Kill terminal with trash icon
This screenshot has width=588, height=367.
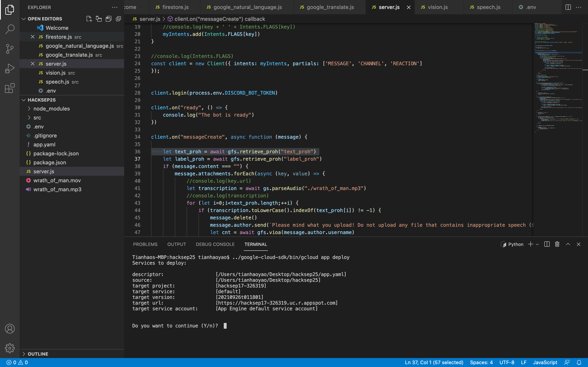[x=557, y=244]
